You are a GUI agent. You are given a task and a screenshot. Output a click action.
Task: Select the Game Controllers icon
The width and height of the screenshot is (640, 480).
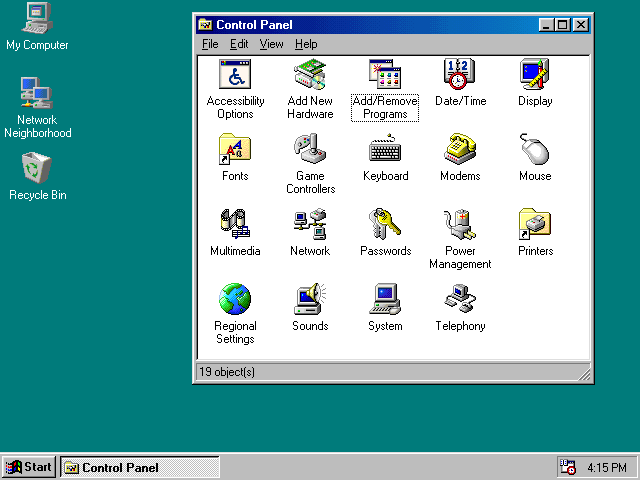310,149
